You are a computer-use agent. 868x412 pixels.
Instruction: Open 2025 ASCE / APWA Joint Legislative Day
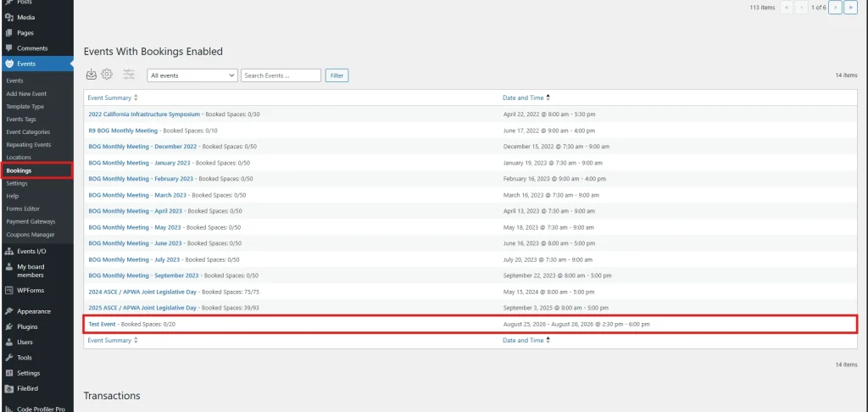[142, 308]
